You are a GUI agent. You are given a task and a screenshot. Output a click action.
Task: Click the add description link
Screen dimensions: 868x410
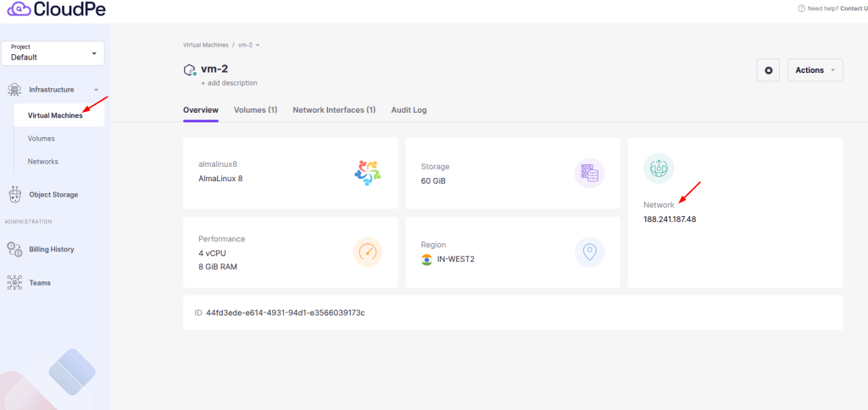coord(229,83)
